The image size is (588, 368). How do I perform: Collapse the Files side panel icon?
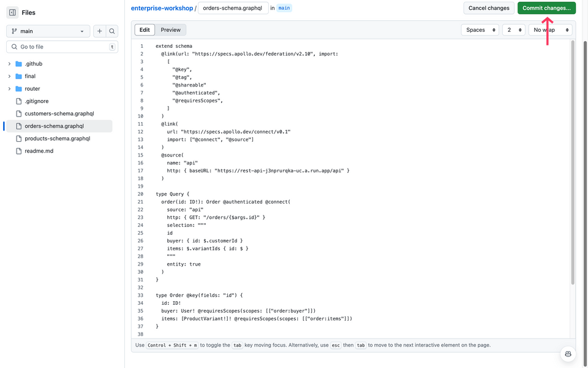pos(12,12)
